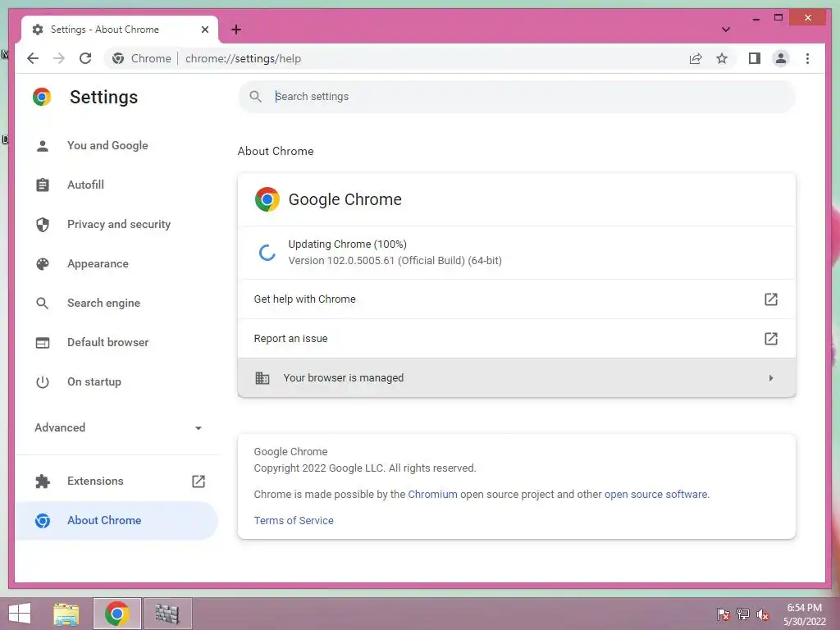840x630 pixels.
Task: Click the arrow on browser is managed row
Action: [x=771, y=377]
